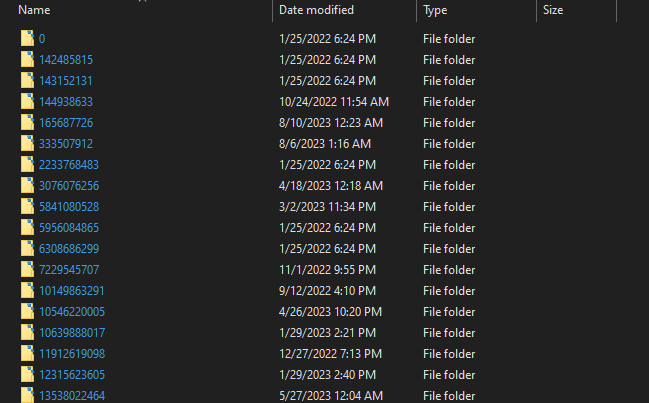Viewport: 649px width, 403px height.
Task: Select the 10546220005 folder entry
Action: pos(72,312)
